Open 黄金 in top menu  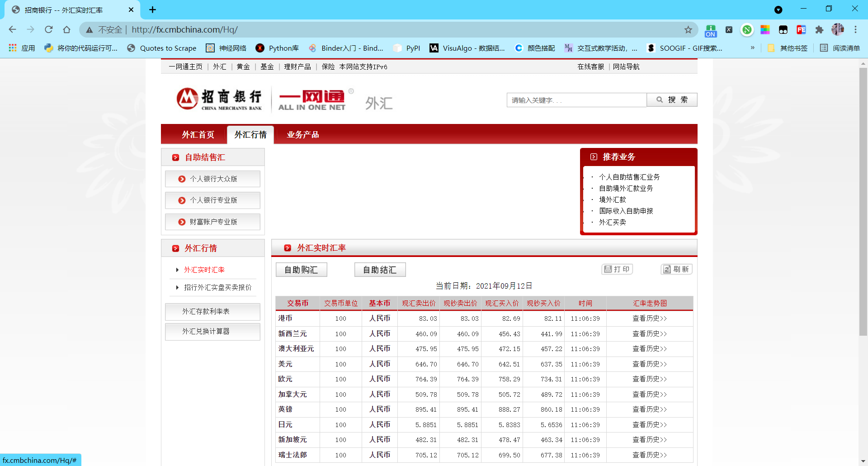click(x=243, y=67)
